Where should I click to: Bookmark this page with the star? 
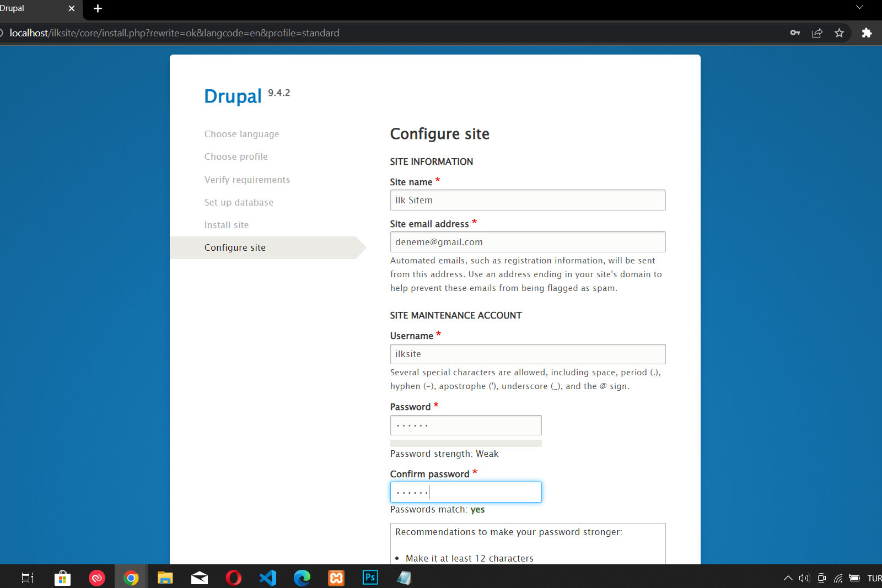839,33
